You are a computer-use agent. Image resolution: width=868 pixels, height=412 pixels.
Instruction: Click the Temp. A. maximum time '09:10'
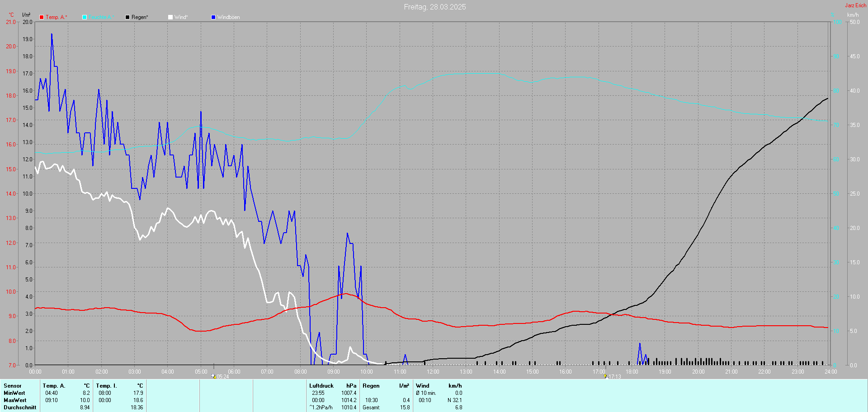(x=52, y=400)
